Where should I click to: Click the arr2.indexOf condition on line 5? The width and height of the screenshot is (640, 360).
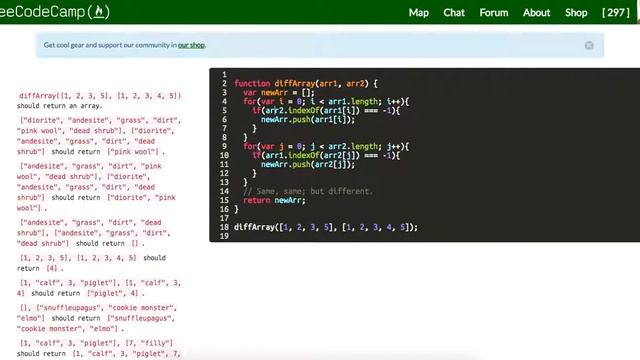(326, 111)
